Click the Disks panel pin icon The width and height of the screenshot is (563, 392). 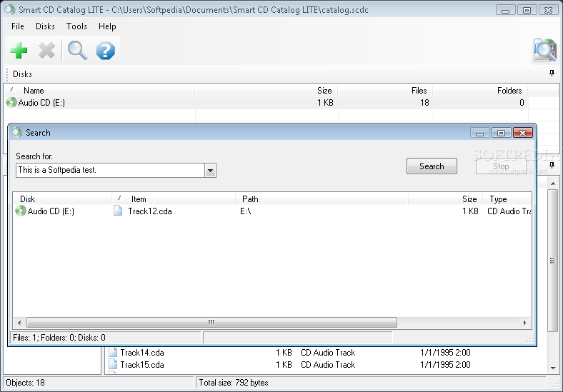[552, 74]
